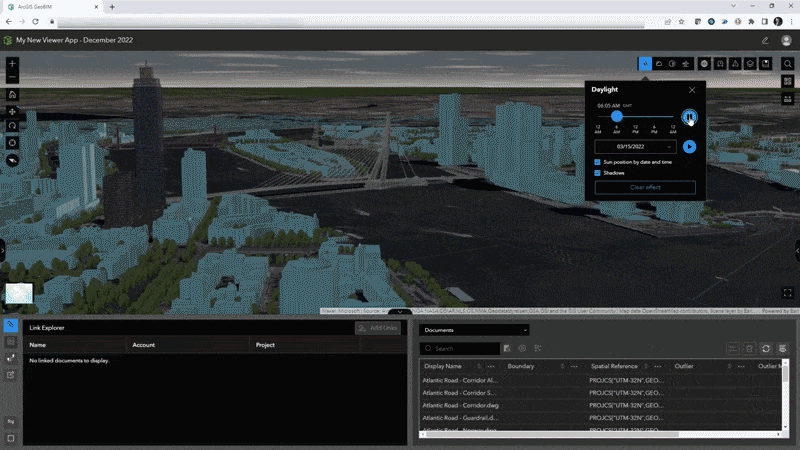Reload the browser page
800x450 pixels.
point(35,21)
